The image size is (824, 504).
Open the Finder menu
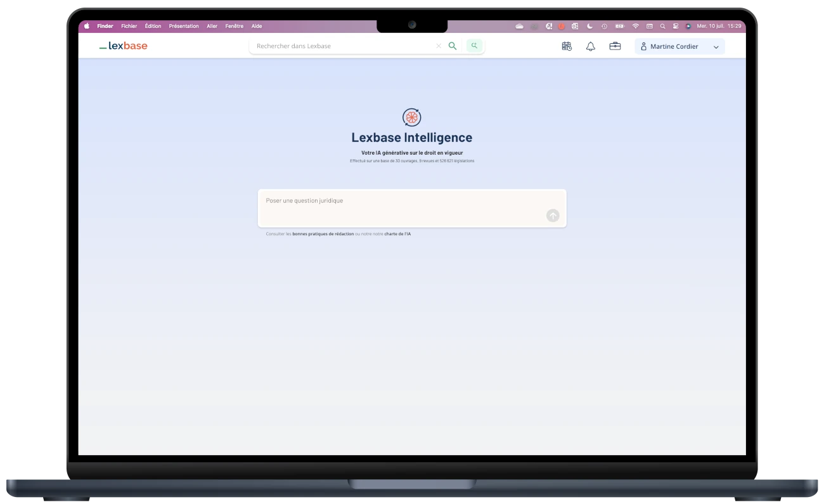click(x=105, y=26)
